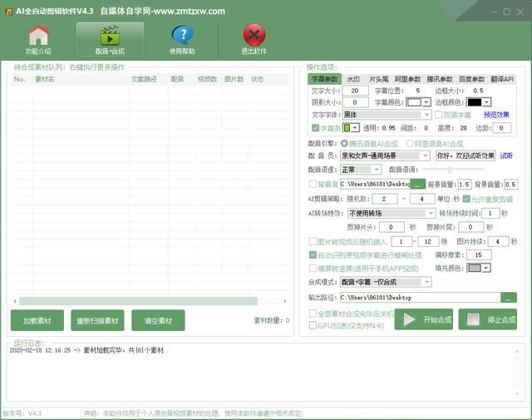Viewport: 532px width, 420px height.
Task: Switch to 百度参数 tab
Action: pyautogui.click(x=472, y=79)
